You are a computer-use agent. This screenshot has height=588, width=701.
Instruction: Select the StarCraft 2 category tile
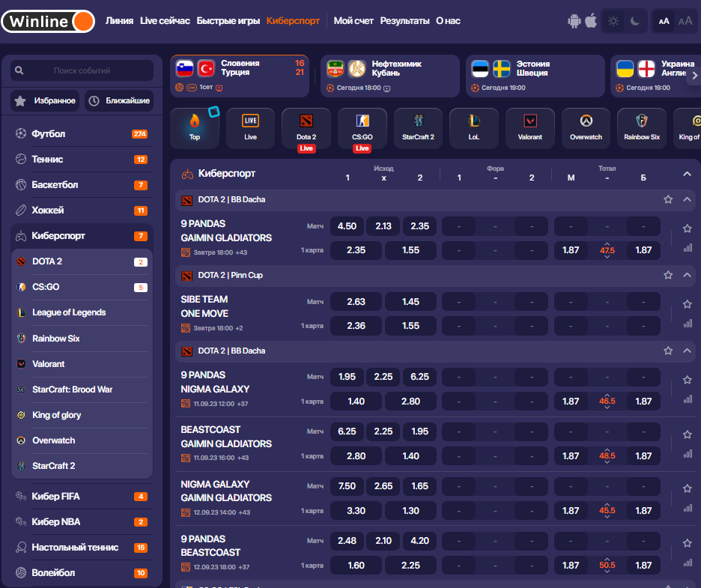click(418, 128)
